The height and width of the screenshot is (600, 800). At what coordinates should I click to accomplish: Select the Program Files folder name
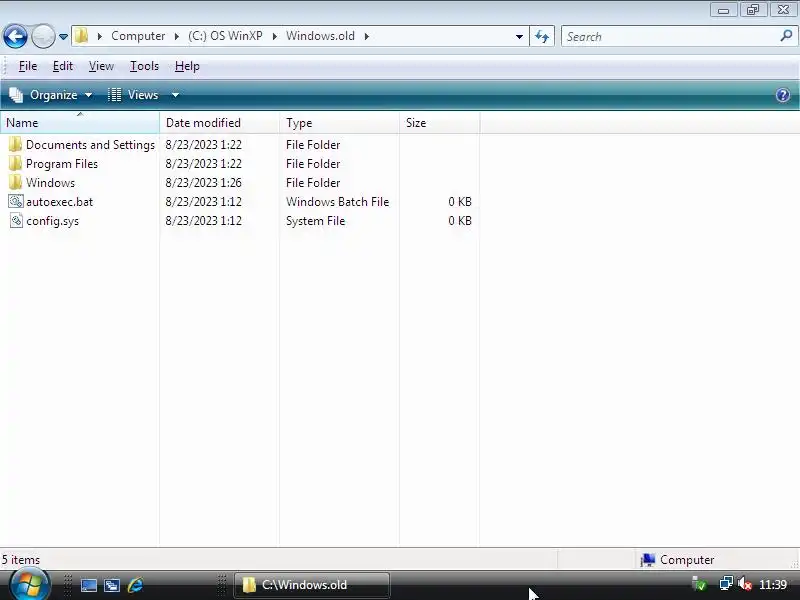[62, 164]
